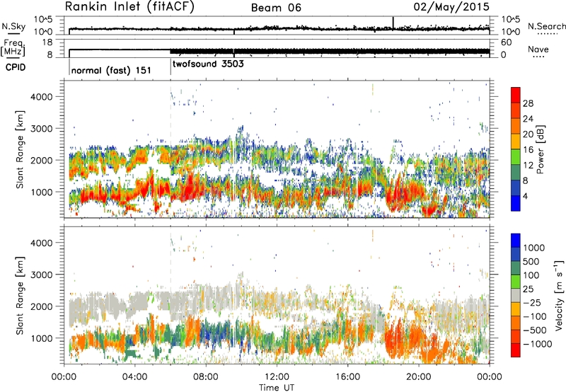Viewport: 566px width, 392px height.
Task: Click the '1000' velocity colorbar tick
Action: click(x=533, y=248)
